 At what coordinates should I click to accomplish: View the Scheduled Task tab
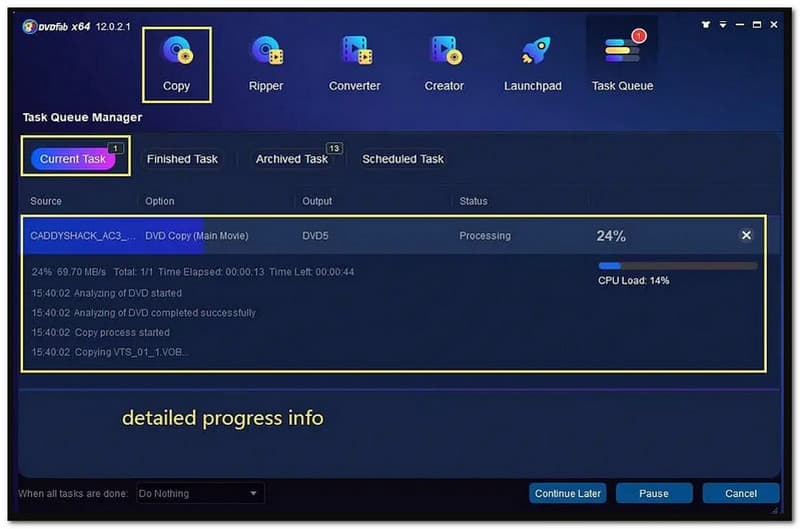click(402, 159)
